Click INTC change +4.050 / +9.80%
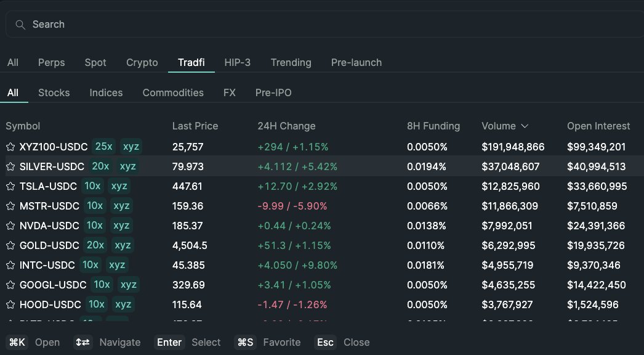This screenshot has height=355, width=644. (x=297, y=265)
